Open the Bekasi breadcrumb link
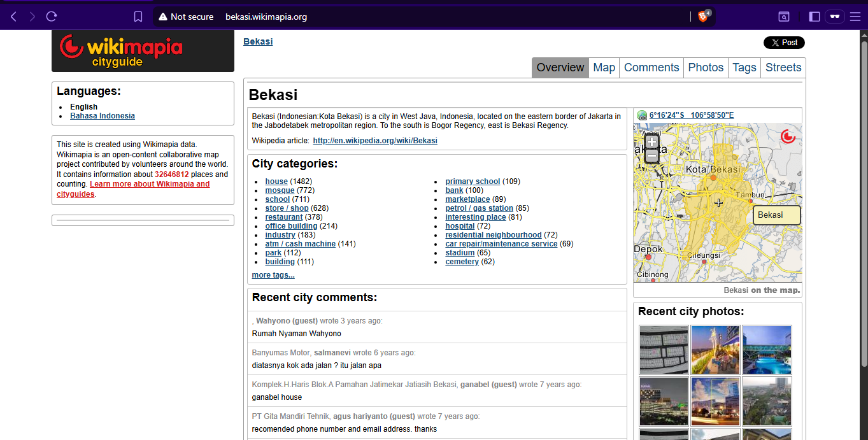 (x=258, y=41)
